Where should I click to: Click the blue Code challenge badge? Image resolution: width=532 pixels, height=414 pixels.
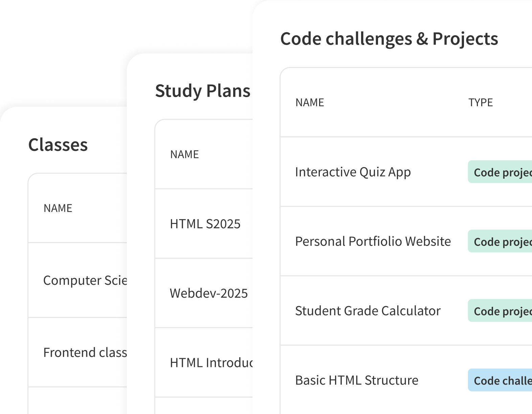click(501, 380)
